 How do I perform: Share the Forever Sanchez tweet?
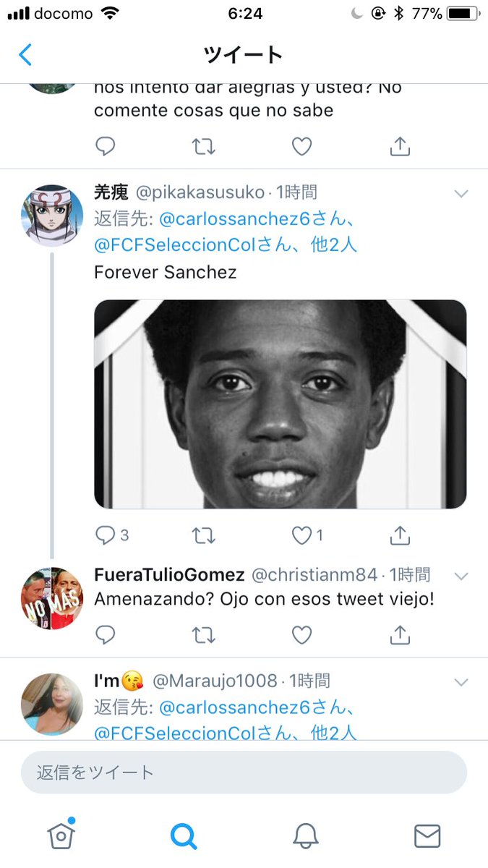[400, 535]
